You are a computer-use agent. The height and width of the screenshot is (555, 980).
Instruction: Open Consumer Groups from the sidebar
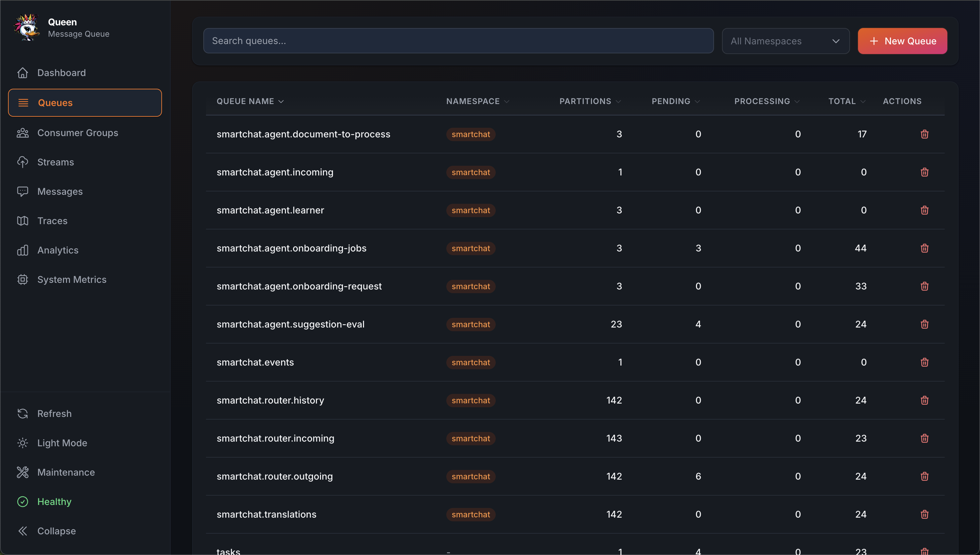pos(78,133)
